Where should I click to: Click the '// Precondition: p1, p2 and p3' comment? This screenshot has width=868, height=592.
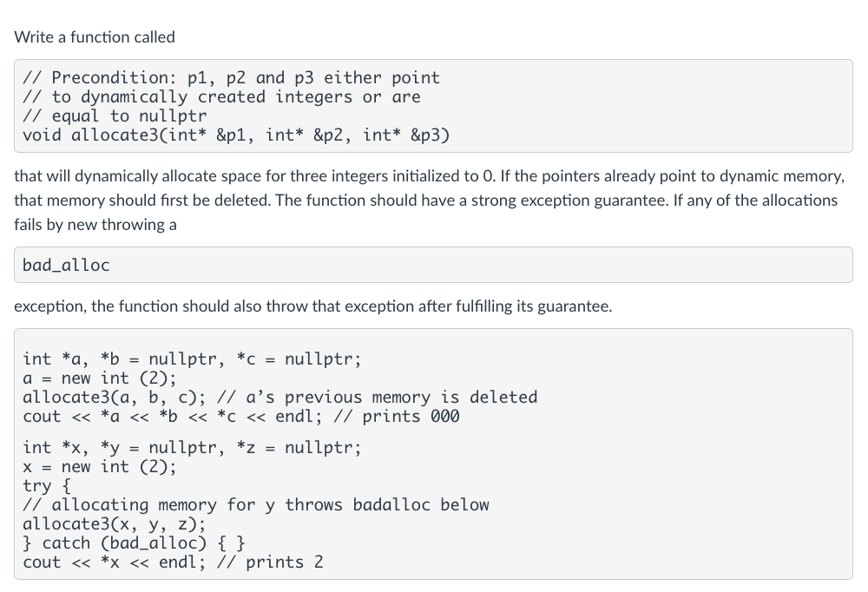pos(232,77)
